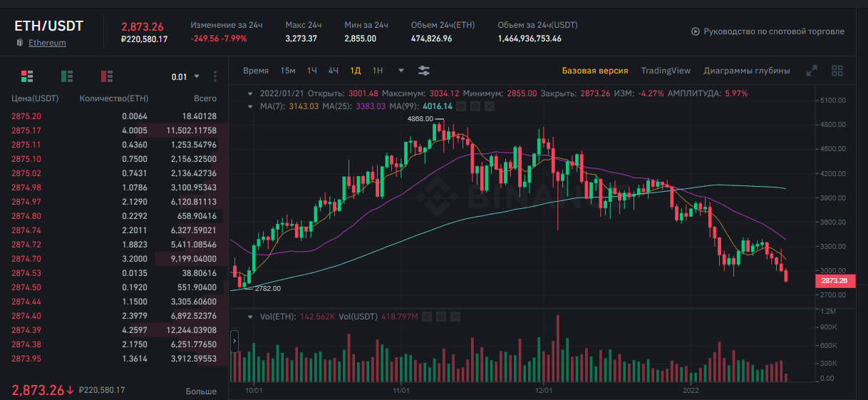This screenshot has height=400, width=868.
Task: Show sell orders only in order book
Action: coord(107,76)
